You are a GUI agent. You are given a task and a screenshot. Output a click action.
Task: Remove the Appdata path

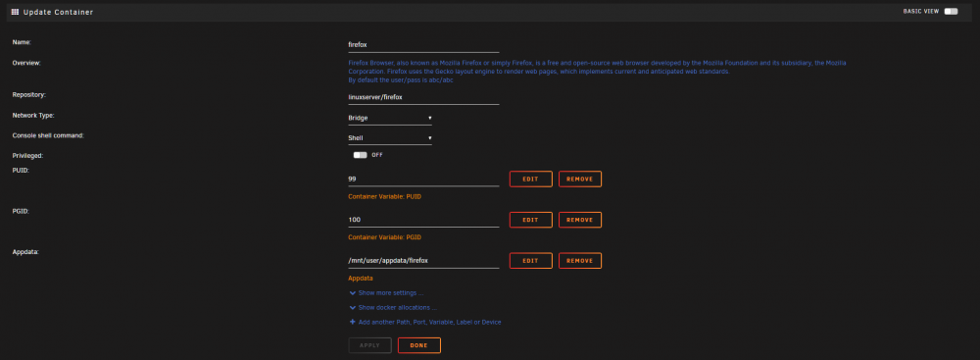tap(580, 261)
